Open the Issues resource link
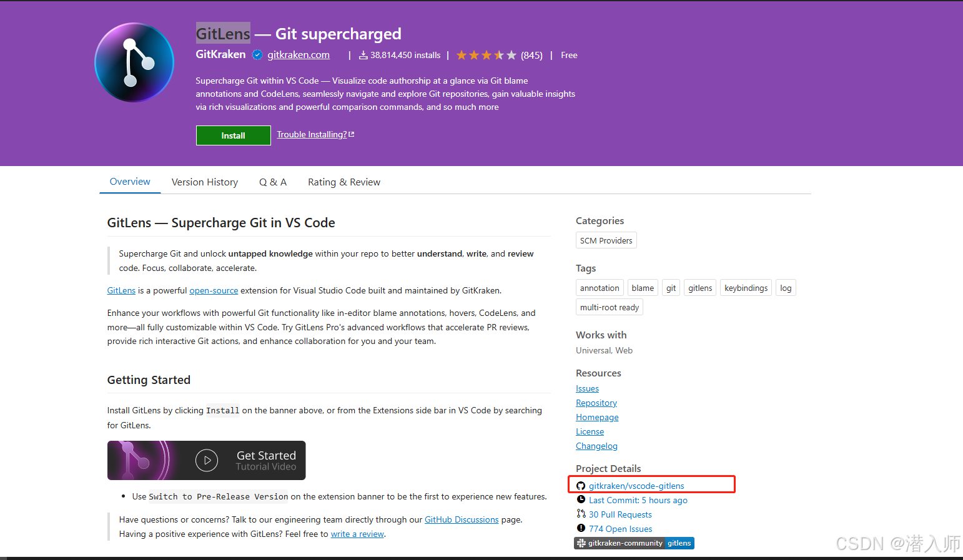 click(587, 388)
